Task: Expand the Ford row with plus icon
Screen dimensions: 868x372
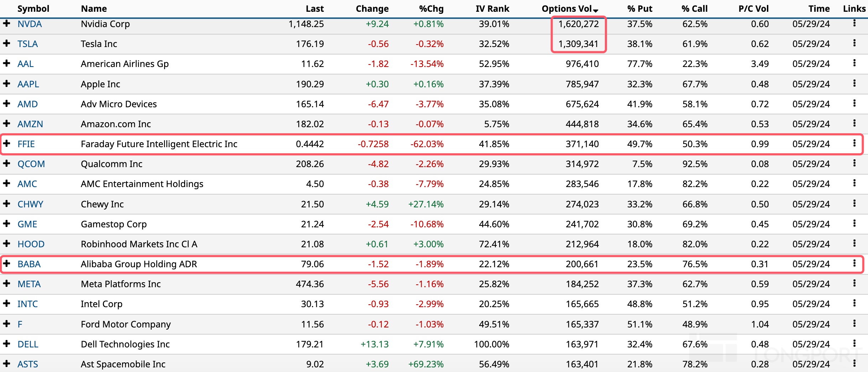Action: click(6, 324)
